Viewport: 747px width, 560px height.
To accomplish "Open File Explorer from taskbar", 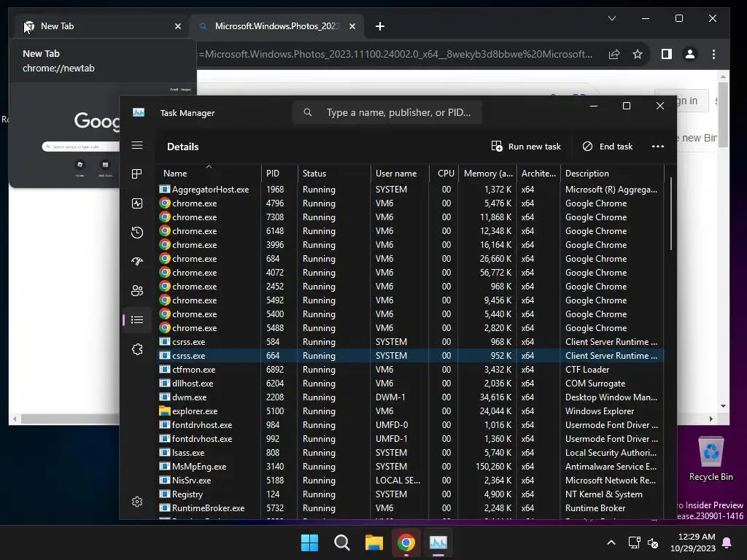I will click(374, 542).
